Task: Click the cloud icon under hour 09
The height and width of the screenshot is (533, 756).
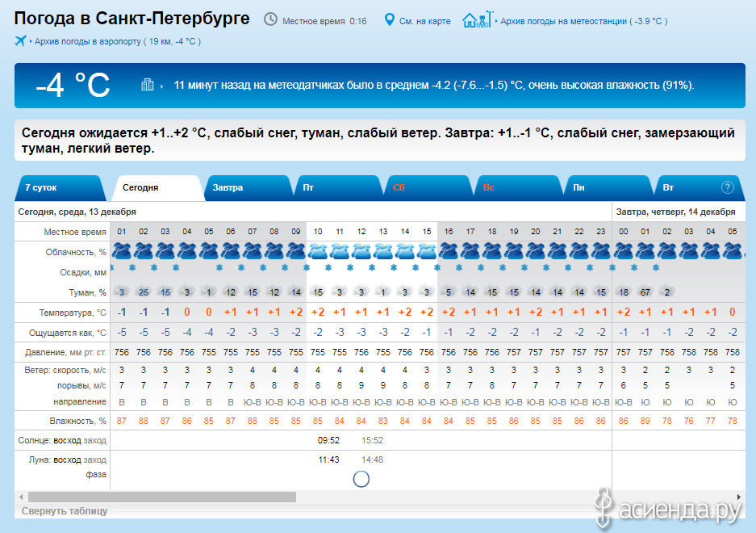Action: point(296,251)
